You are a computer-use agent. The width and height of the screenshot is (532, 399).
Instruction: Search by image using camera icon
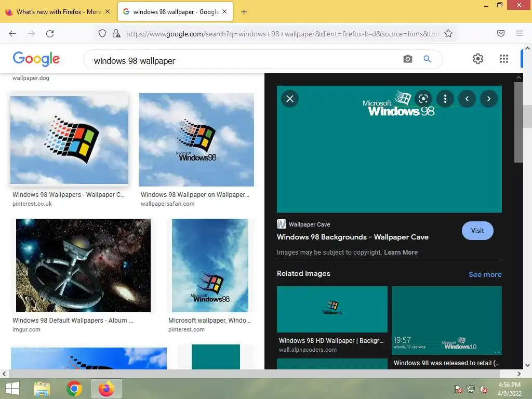[407, 59]
